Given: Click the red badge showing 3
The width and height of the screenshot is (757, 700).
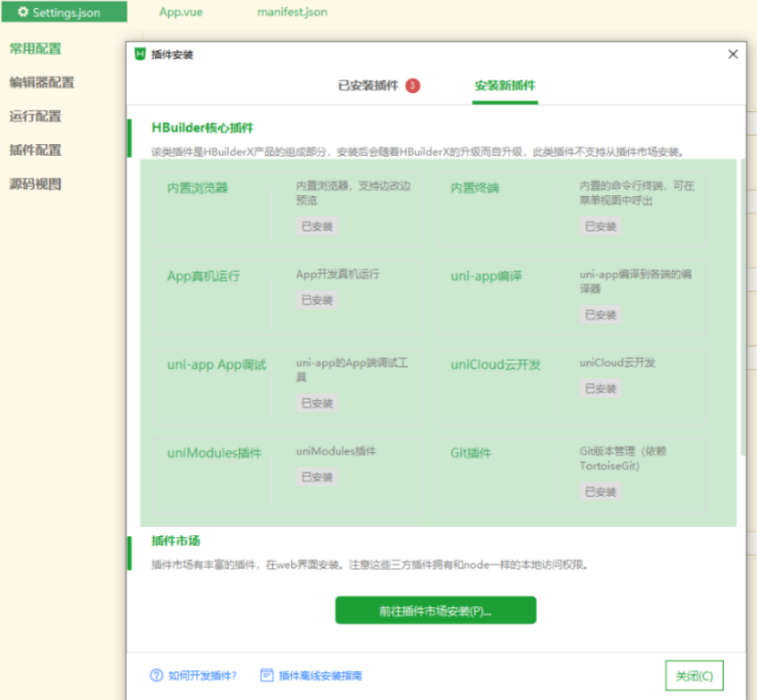Looking at the screenshot, I should pyautogui.click(x=413, y=86).
